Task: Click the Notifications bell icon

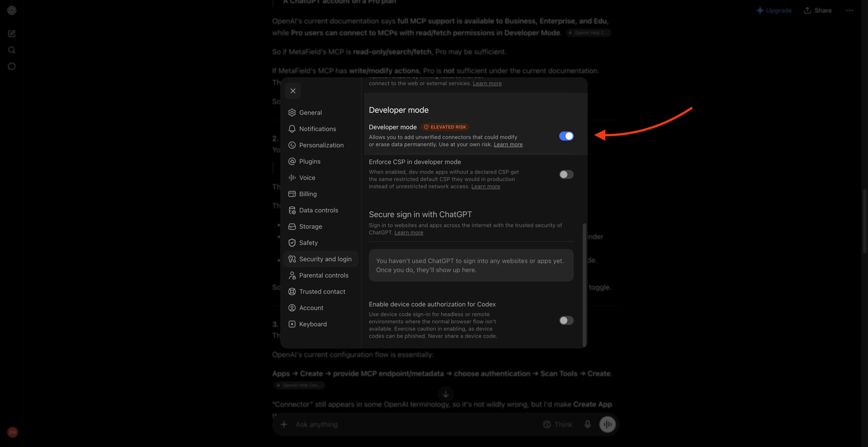Action: point(292,129)
